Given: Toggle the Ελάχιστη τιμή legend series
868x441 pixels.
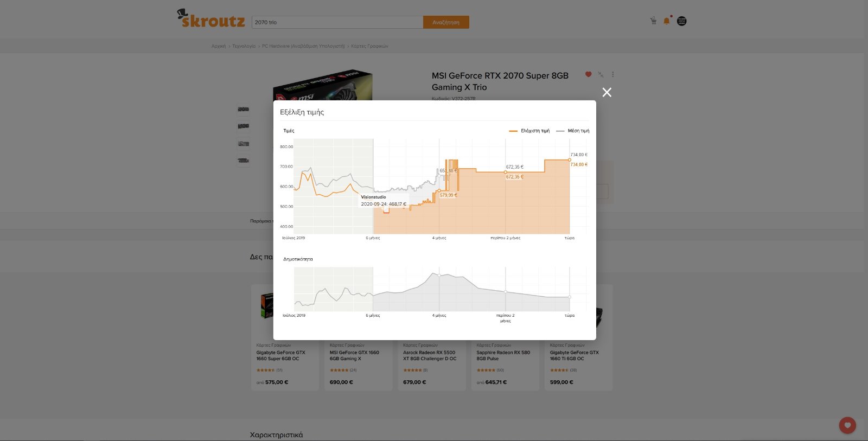Looking at the screenshot, I should pyautogui.click(x=529, y=131).
